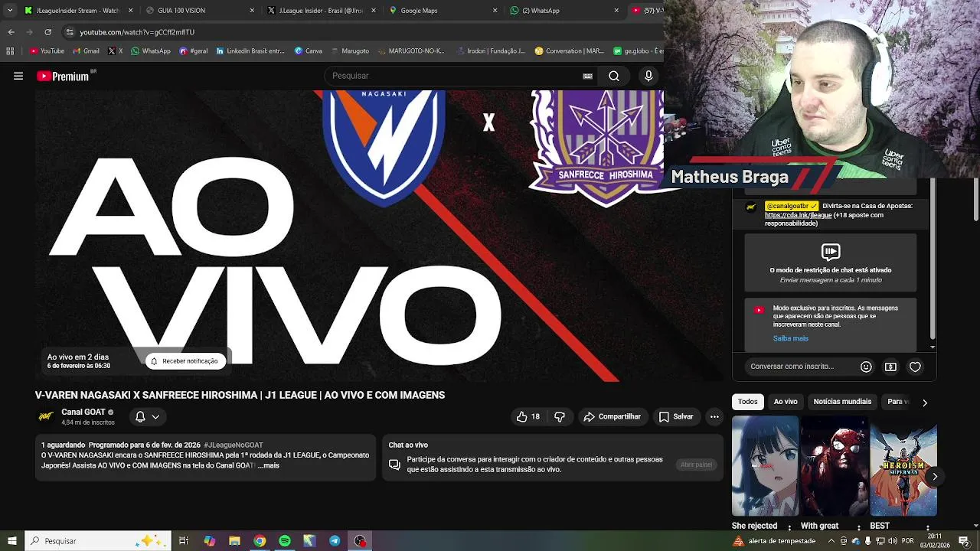Open site info icon in address bar

pyautogui.click(x=70, y=32)
